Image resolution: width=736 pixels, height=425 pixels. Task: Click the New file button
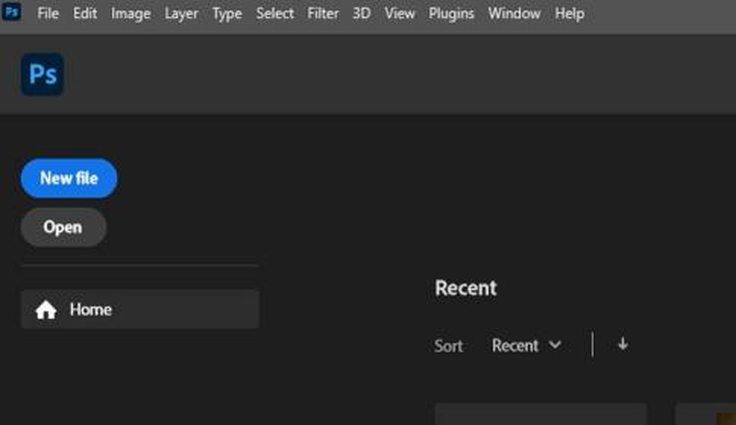69,178
